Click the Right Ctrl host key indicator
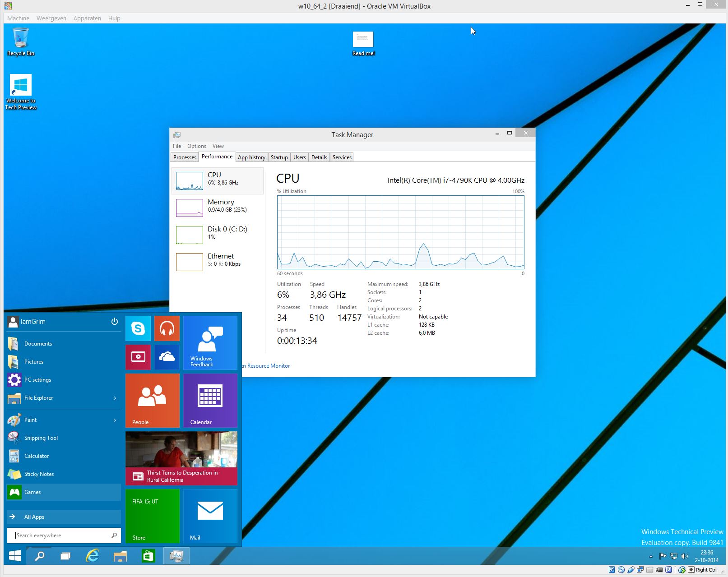728x577 pixels. [x=706, y=570]
